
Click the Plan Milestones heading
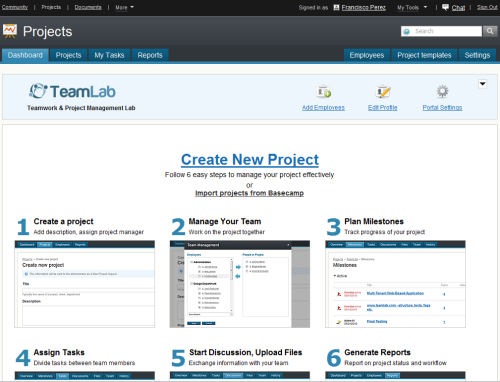pos(374,221)
